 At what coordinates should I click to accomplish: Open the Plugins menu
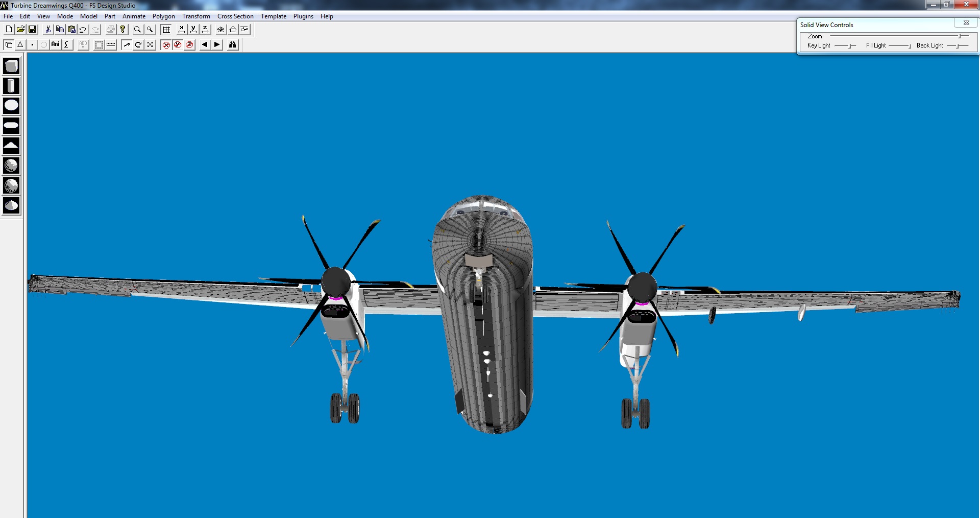[303, 16]
